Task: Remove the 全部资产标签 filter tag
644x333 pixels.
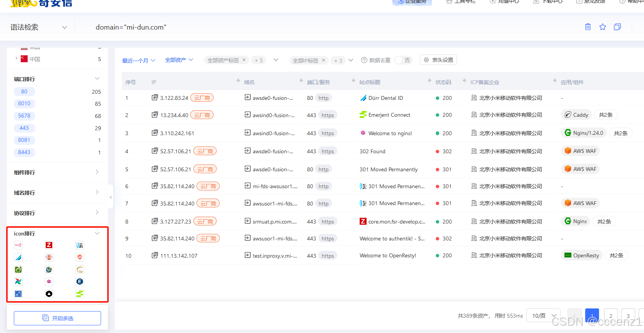Action: (x=244, y=60)
